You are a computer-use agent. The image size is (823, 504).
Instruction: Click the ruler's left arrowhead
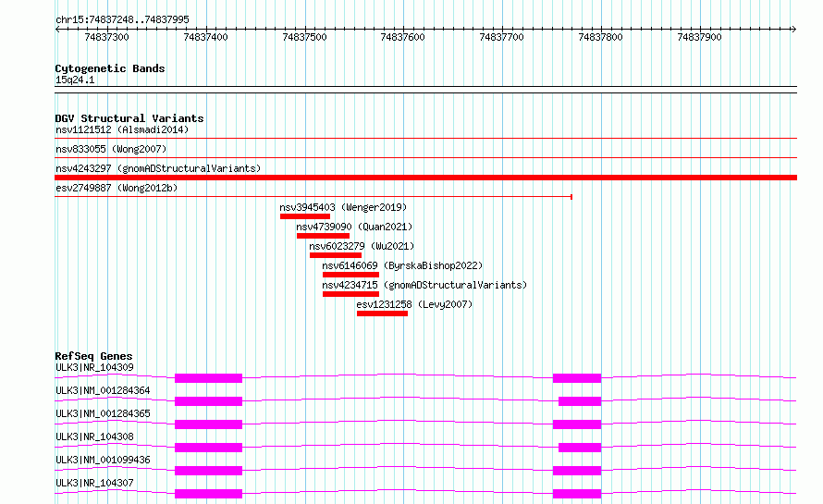pos(57,30)
